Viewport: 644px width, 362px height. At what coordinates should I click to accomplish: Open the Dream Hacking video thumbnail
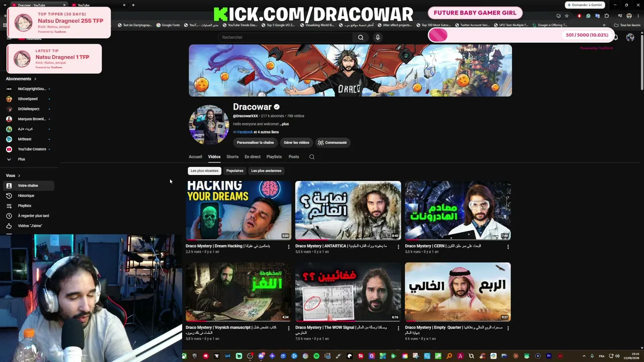(239, 210)
